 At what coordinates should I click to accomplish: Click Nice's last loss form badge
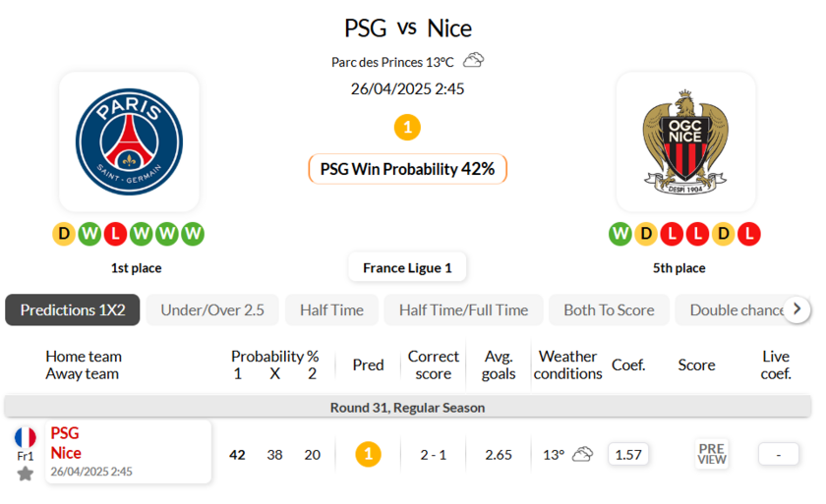749,234
